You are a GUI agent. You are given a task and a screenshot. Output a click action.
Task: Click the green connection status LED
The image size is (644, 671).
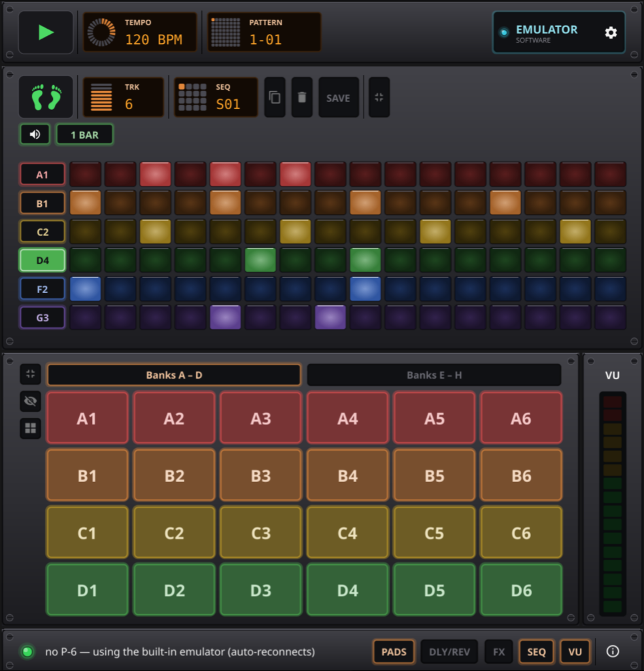pos(27,652)
